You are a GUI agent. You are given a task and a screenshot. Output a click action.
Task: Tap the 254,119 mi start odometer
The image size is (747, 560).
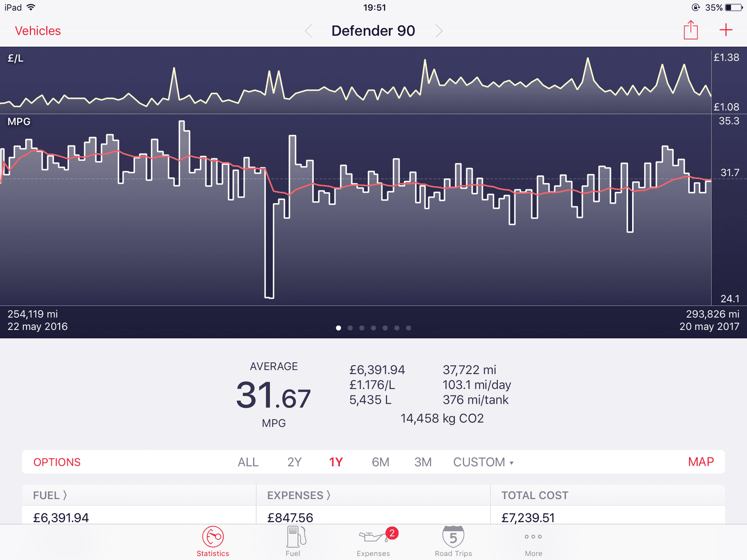point(33,314)
